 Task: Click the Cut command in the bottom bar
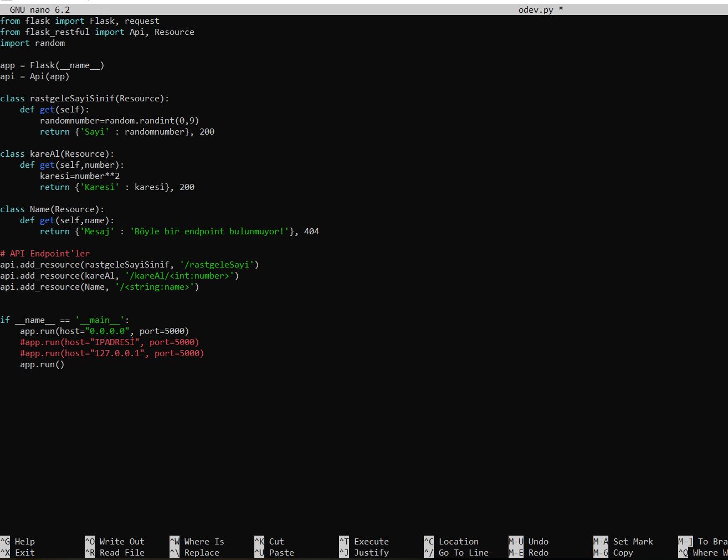point(275,541)
